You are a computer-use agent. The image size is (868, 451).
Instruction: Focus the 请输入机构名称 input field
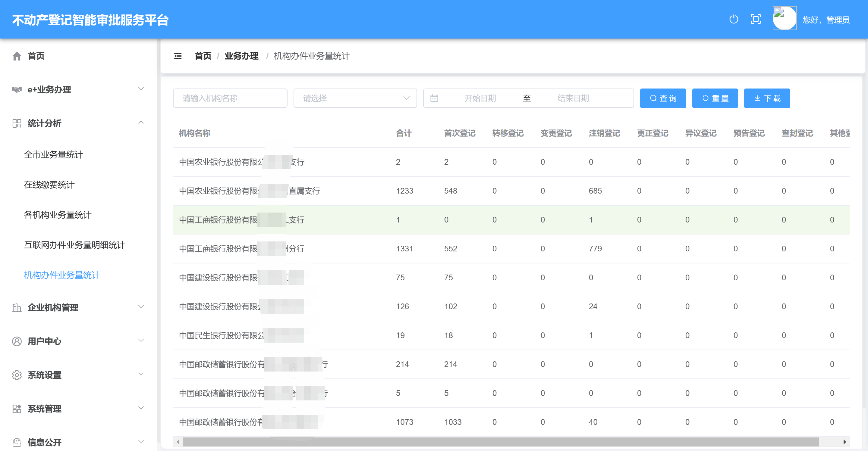[230, 98]
